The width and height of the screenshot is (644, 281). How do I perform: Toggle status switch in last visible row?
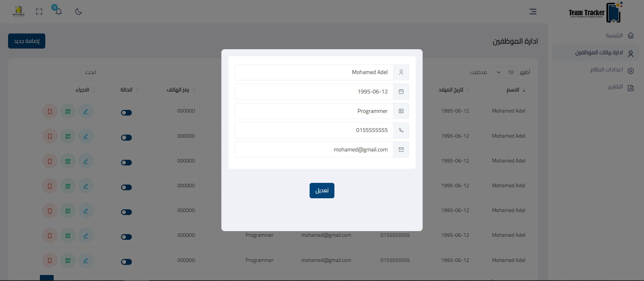coord(126,262)
